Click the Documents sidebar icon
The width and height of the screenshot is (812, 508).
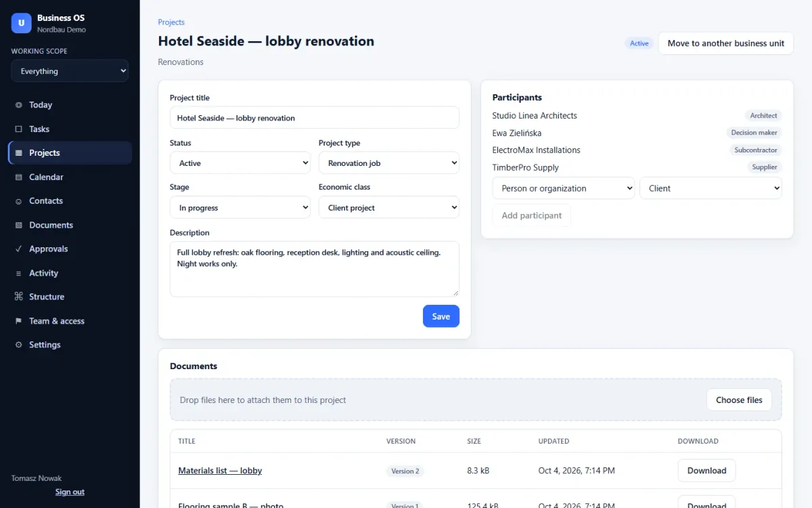click(18, 225)
